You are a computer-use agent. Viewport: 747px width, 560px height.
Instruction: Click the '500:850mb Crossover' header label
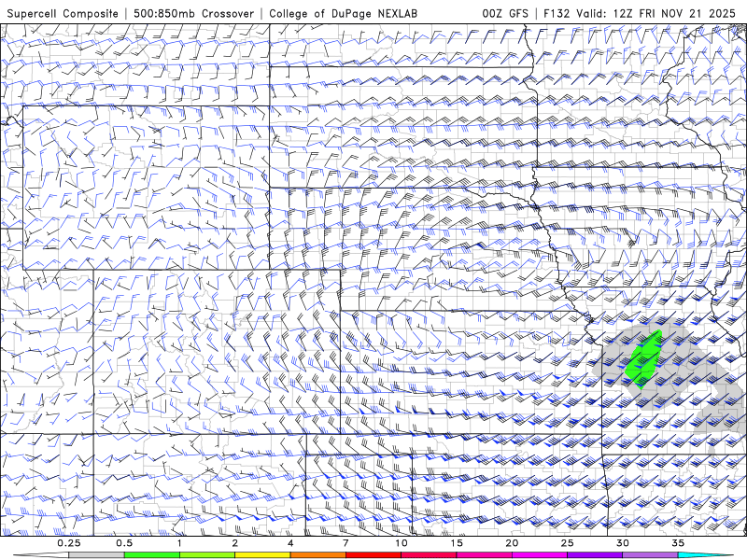pyautogui.click(x=194, y=14)
